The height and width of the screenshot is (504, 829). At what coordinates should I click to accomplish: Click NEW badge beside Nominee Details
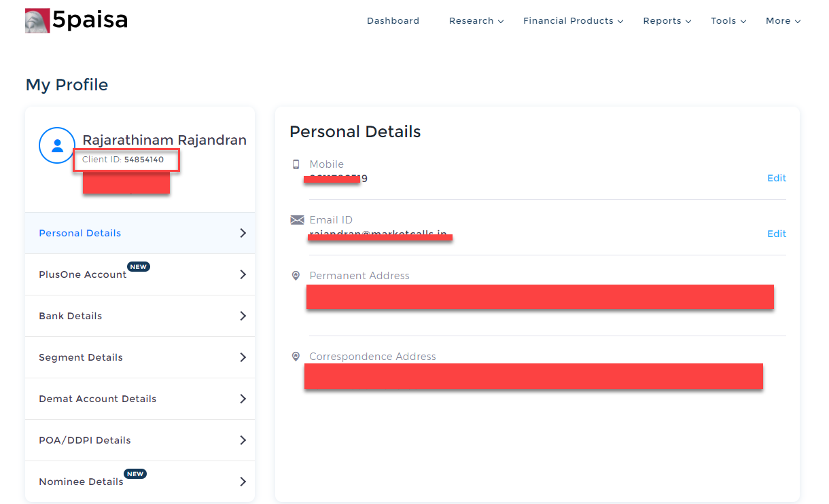coord(135,474)
